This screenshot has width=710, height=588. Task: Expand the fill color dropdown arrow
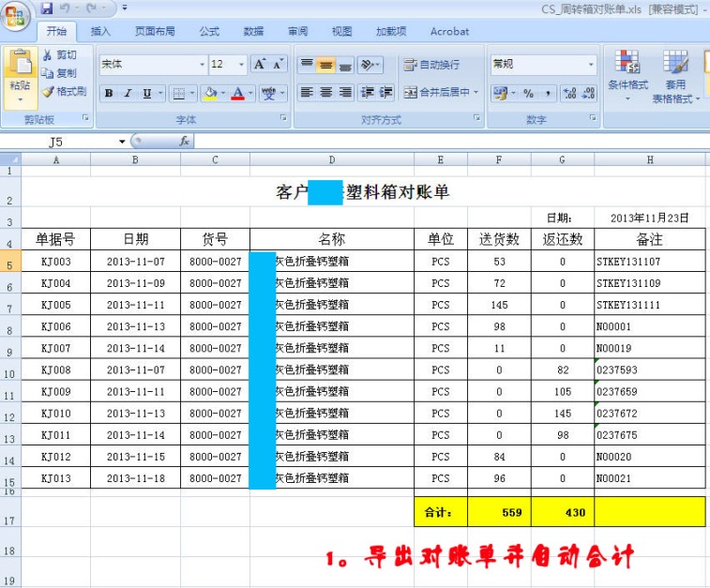pos(223,93)
